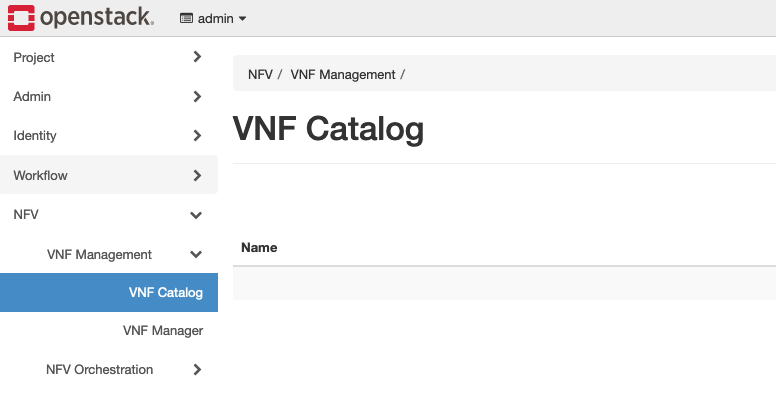Click the Identity row's arrow icon
This screenshot has height=413, width=776.
[x=197, y=136]
